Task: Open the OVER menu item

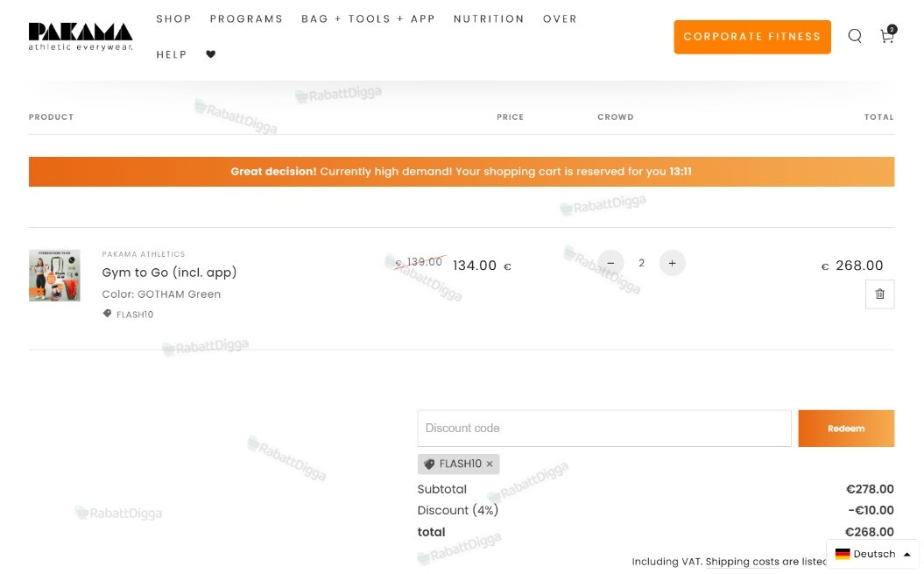Action: [x=560, y=19]
